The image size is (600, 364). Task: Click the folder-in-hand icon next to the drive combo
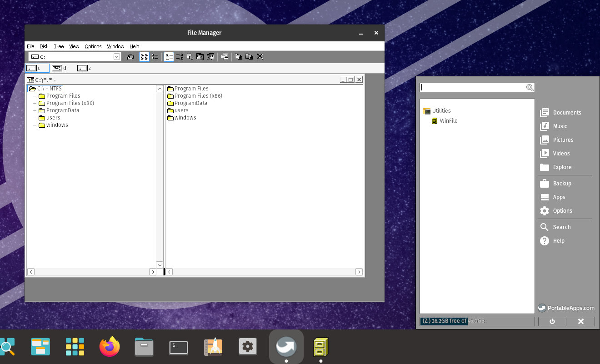pos(130,57)
